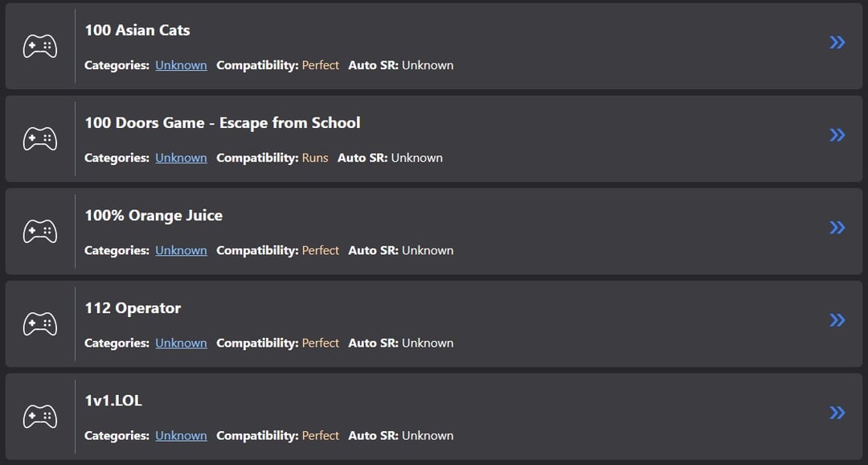Select the 100 Asian Cats title
The height and width of the screenshot is (465, 868).
(x=137, y=31)
